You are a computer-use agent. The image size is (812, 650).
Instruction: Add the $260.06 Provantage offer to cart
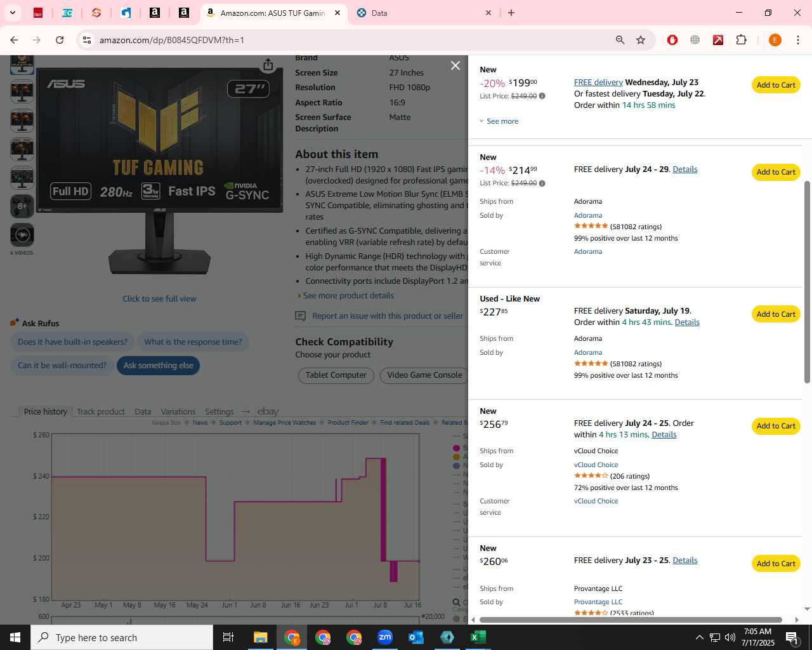pos(776,564)
